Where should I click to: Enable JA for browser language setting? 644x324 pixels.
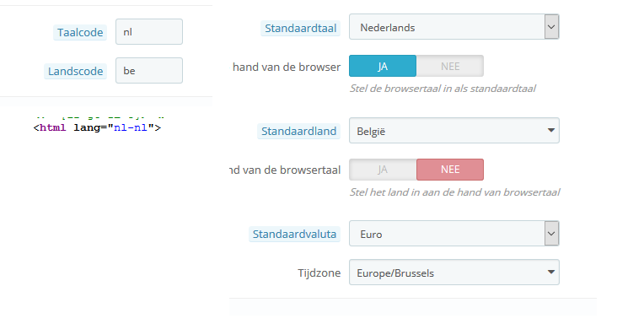coord(383,66)
